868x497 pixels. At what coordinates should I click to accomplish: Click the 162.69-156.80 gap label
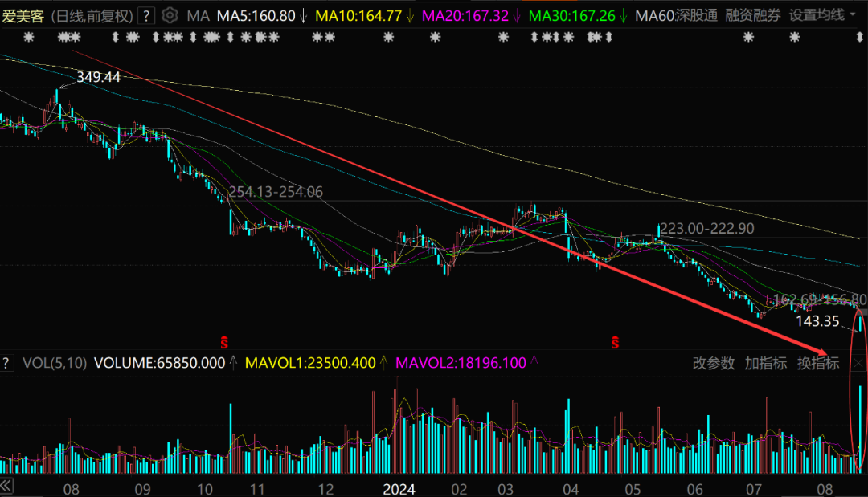(820, 300)
